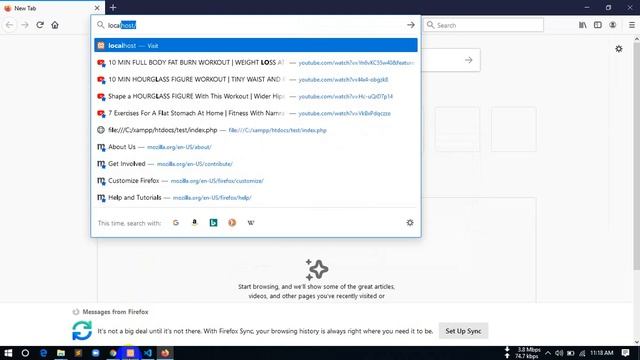Click in the toolbar Search box
The height and width of the screenshot is (360, 640).
(x=483, y=25)
